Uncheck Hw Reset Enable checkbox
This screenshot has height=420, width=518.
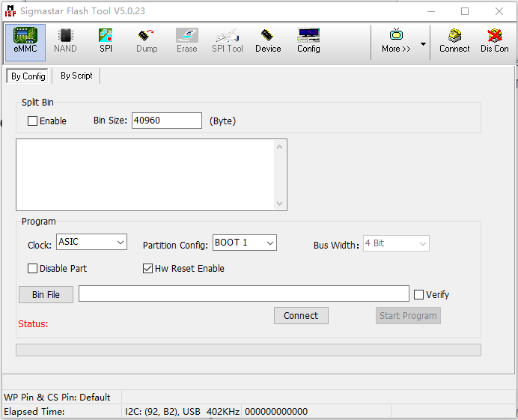148,269
